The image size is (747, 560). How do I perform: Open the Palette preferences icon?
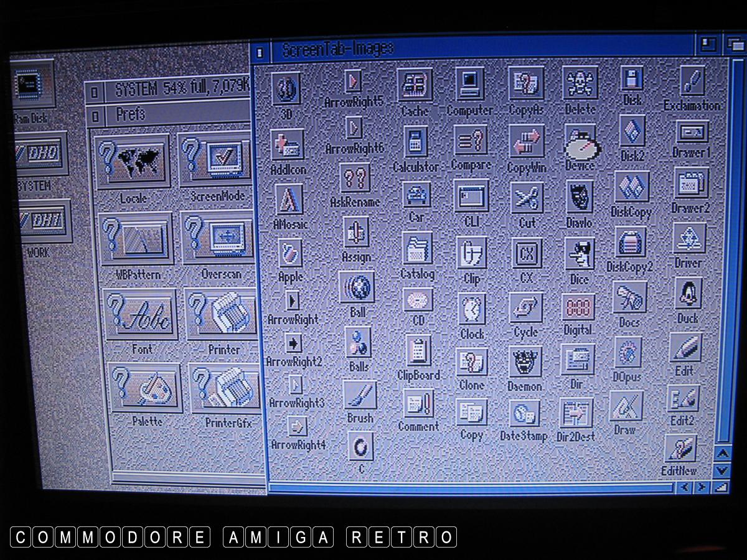tap(146, 388)
